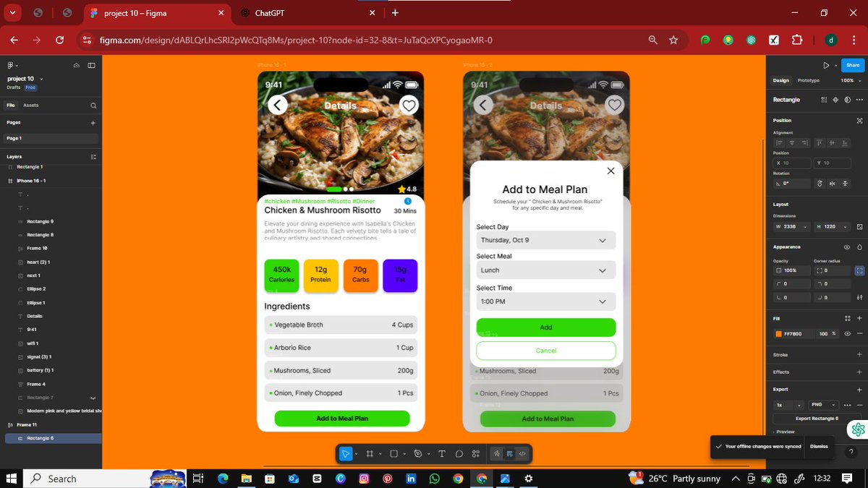This screenshot has height=488, width=868.
Task: Click the Present play button
Action: point(826,65)
